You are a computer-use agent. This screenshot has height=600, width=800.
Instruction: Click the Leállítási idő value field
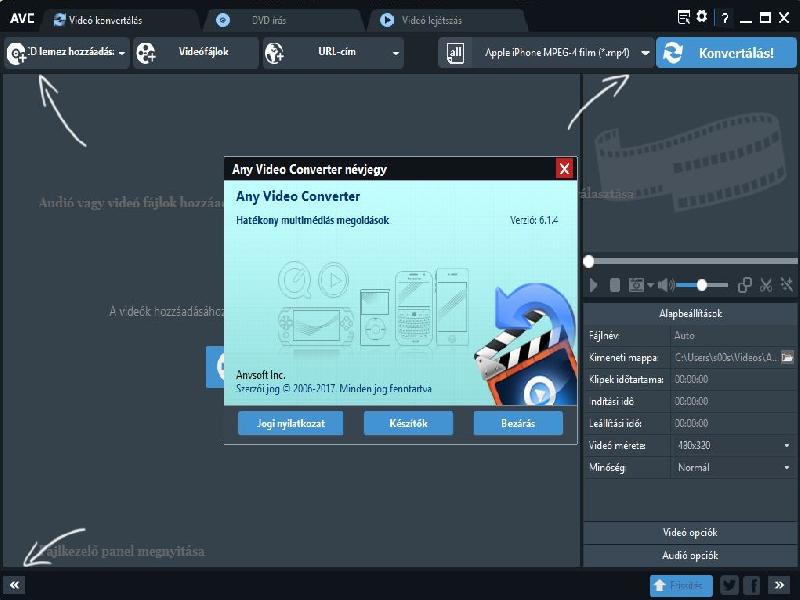click(733, 423)
